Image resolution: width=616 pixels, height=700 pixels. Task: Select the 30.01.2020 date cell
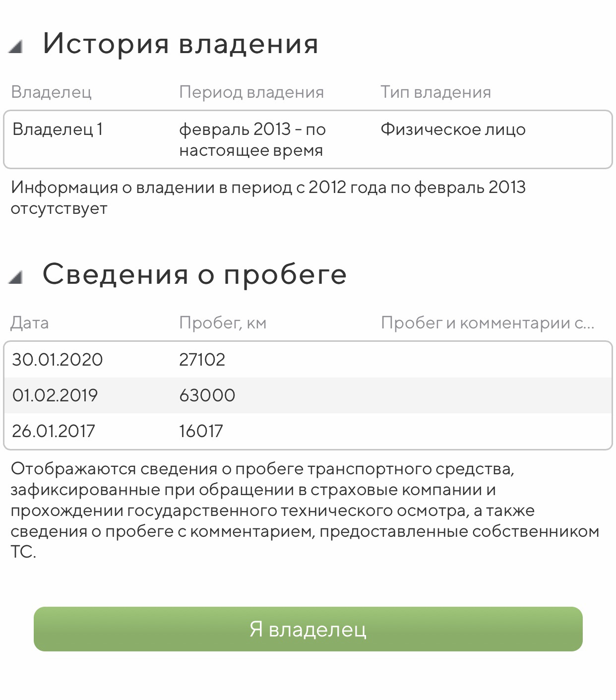58,360
